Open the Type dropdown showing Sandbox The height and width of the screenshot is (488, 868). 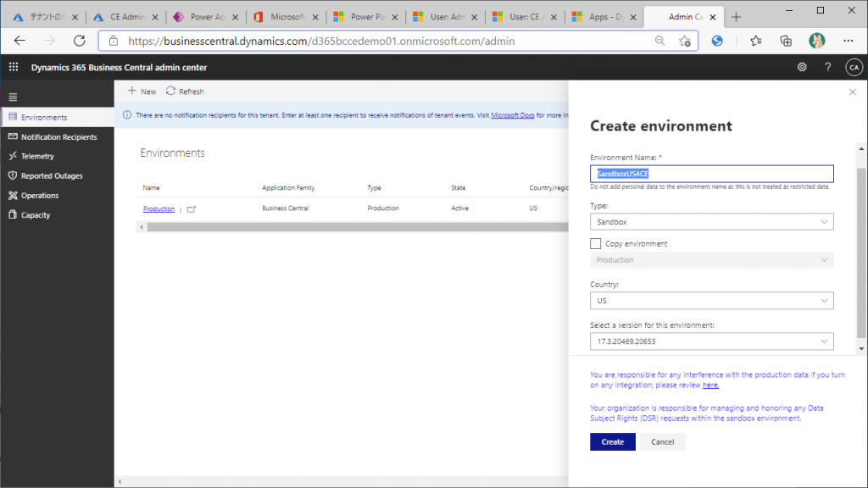(711, 222)
